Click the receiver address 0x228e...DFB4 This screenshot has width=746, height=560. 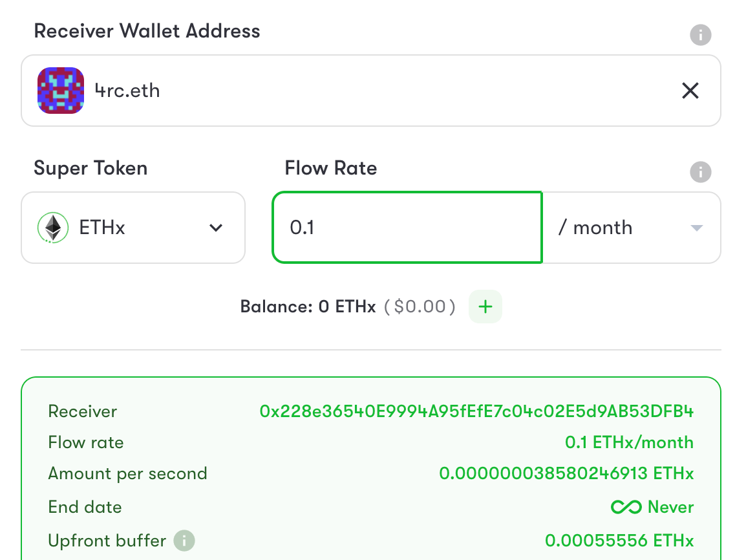[x=476, y=411]
